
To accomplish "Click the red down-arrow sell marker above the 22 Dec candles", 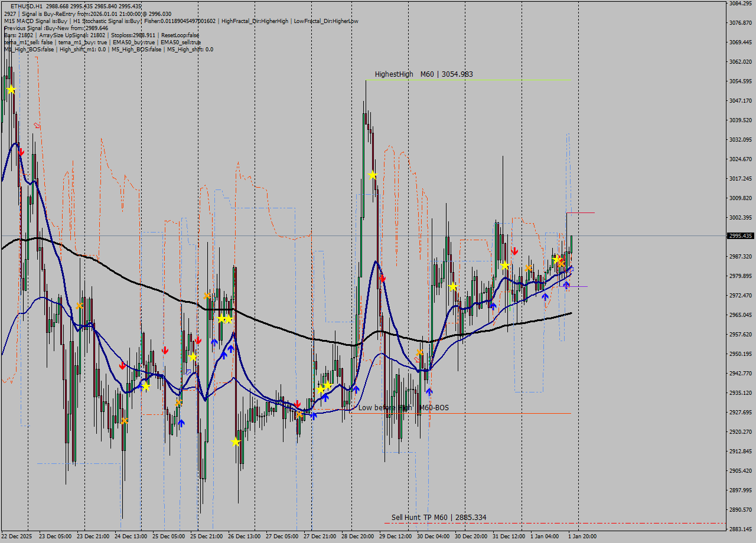I will [21, 152].
